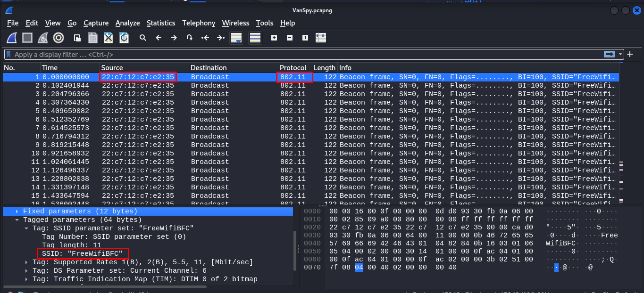Collapse the SSID parameter set tag

[x=26, y=228]
